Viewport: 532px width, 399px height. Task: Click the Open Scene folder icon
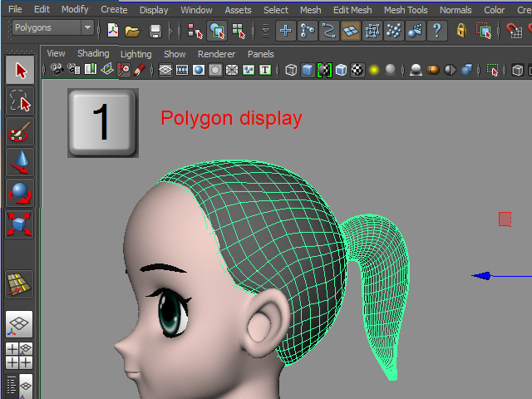point(132,31)
